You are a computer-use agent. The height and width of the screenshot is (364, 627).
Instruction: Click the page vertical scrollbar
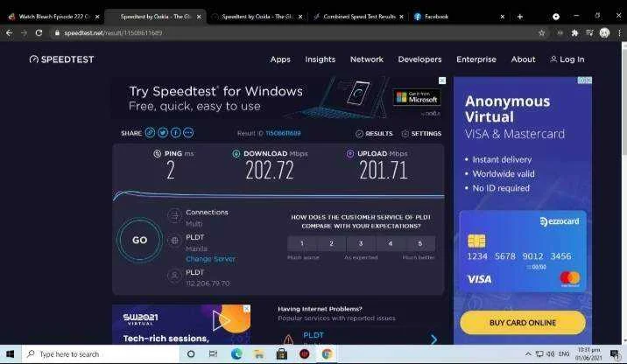(623, 192)
